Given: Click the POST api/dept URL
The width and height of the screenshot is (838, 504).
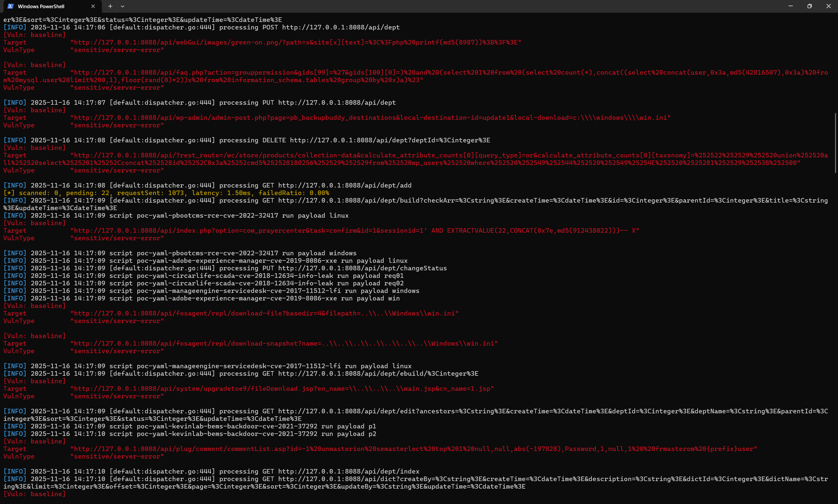Looking at the screenshot, I should click(341, 27).
